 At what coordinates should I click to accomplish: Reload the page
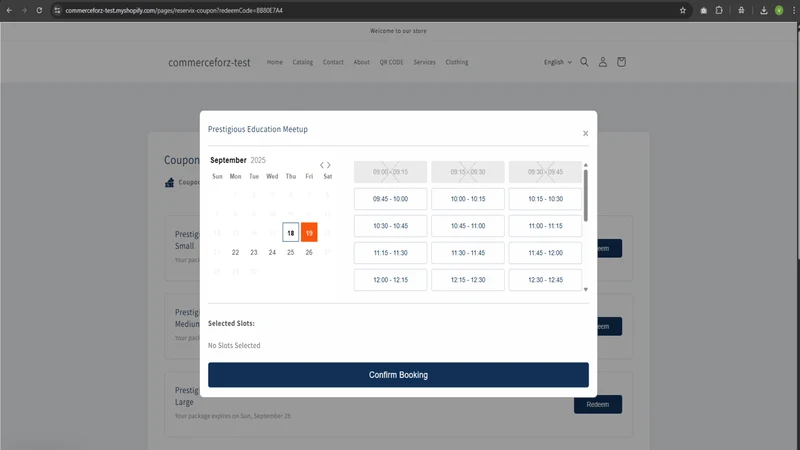tap(39, 10)
